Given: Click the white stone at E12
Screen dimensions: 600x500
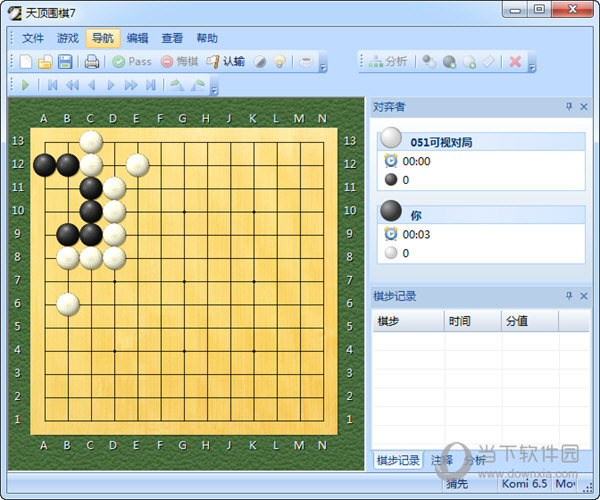Looking at the screenshot, I should [x=138, y=165].
